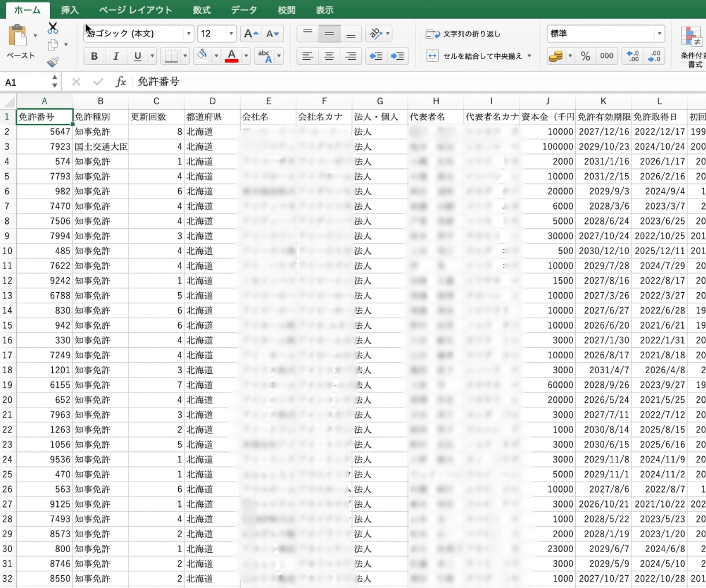Switch to the 挿入 tab
Screen dimensions: 706x588
69,10
